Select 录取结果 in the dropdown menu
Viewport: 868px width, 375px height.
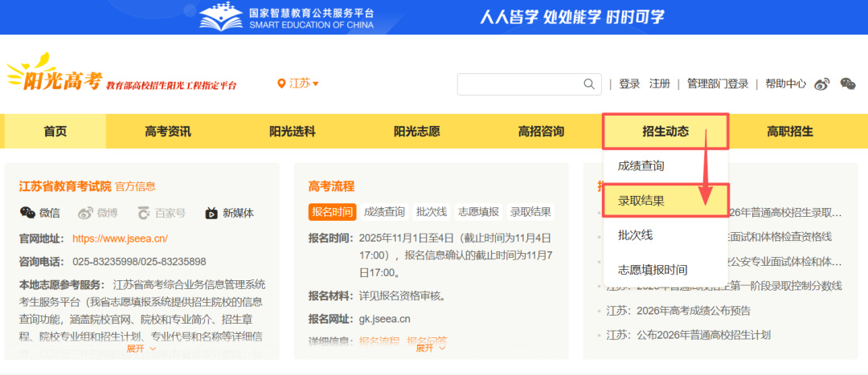pos(665,201)
